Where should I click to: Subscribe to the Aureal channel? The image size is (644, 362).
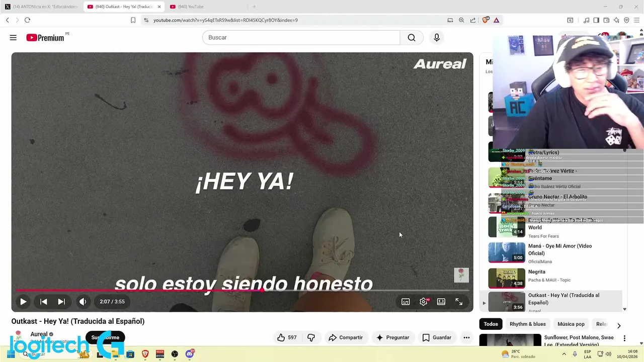pyautogui.click(x=105, y=337)
